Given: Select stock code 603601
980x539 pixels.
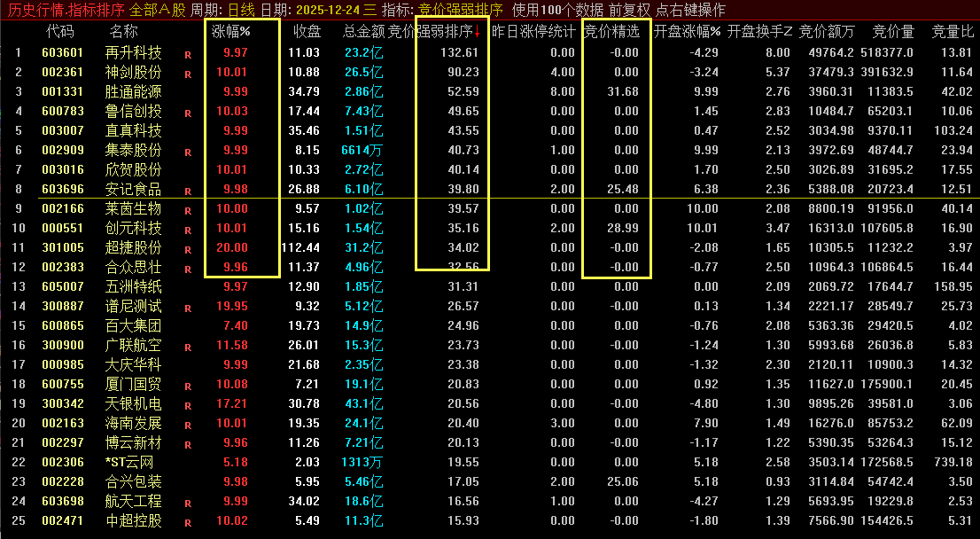Looking at the screenshot, I should point(63,52).
